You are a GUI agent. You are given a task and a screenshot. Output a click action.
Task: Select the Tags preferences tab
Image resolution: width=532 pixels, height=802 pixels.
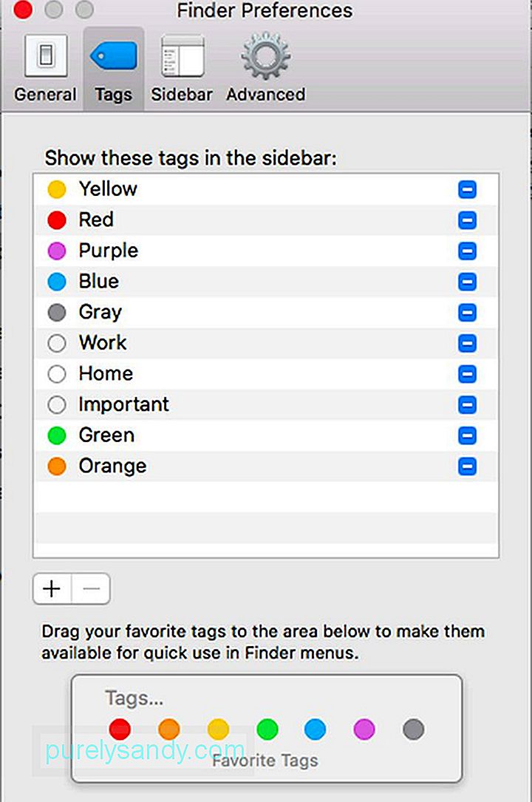[x=114, y=67]
